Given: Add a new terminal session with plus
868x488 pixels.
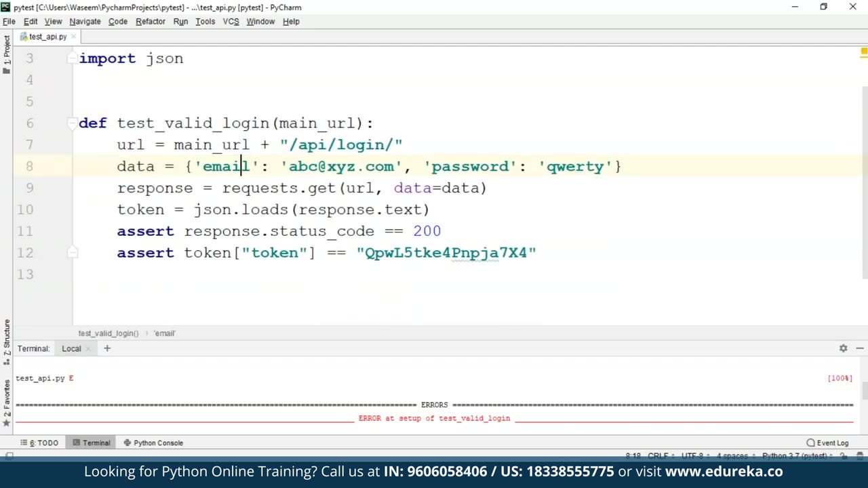Looking at the screenshot, I should [107, 348].
